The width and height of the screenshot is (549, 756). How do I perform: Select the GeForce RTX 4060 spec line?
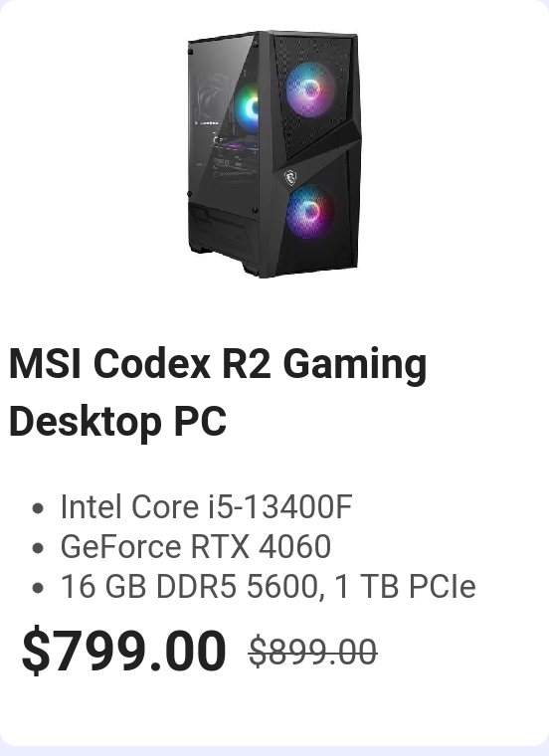[x=195, y=547]
